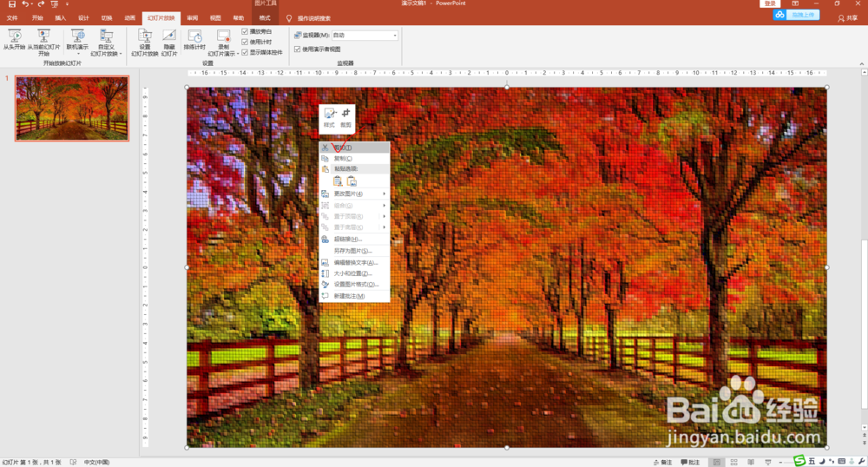868x467 pixels.
Task: Select slide 1 thumbnail in slide panel
Action: (x=72, y=109)
